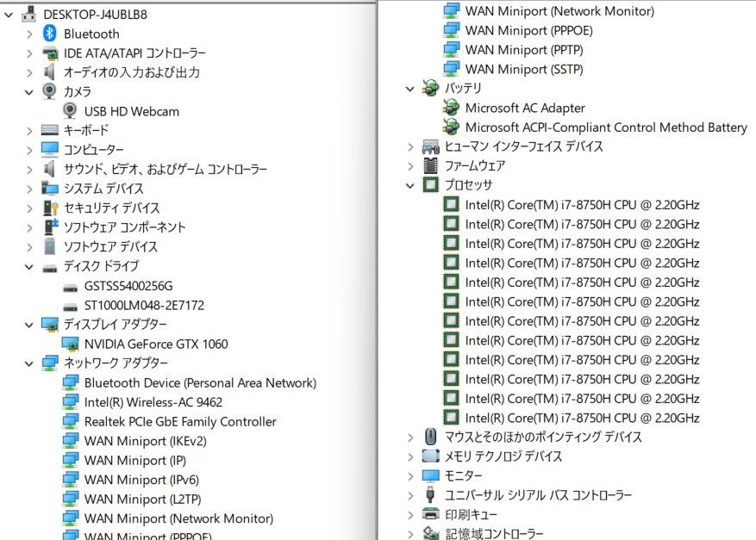The width and height of the screenshot is (756, 540).
Task: Select the 記憶域コントローラー category label
Action: 494,533
